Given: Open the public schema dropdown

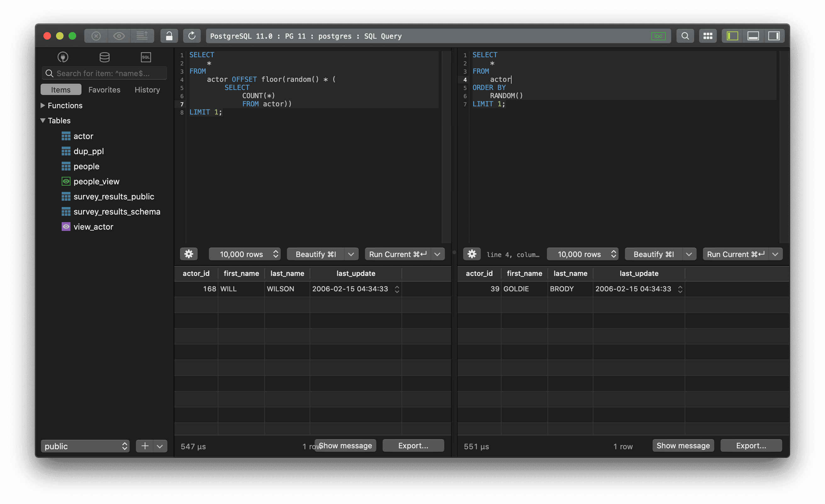Looking at the screenshot, I should click(85, 446).
